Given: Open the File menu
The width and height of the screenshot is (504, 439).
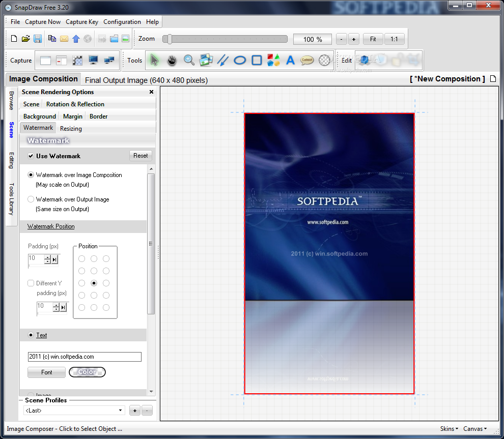Looking at the screenshot, I should (x=15, y=22).
